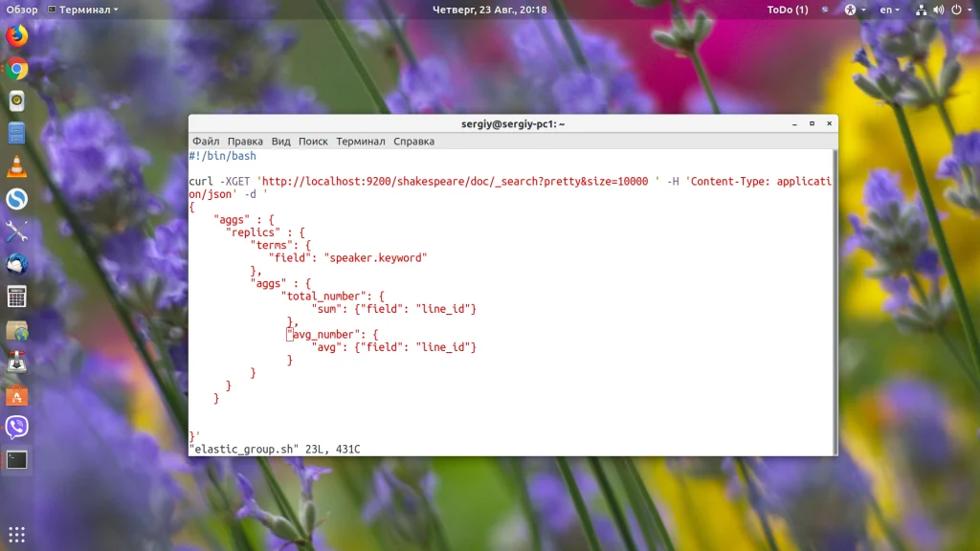
Task: Click the "avg" aggregation line
Action: point(393,346)
